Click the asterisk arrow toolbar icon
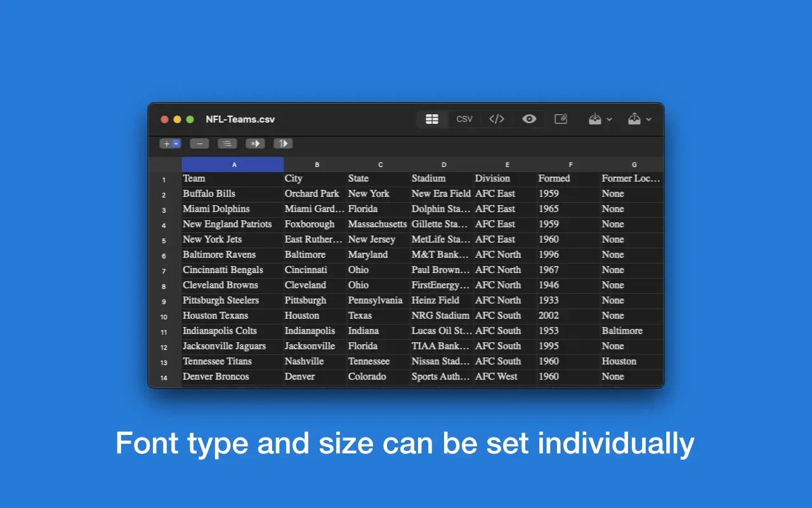Screen dimensions: 812x508 [x=255, y=144]
